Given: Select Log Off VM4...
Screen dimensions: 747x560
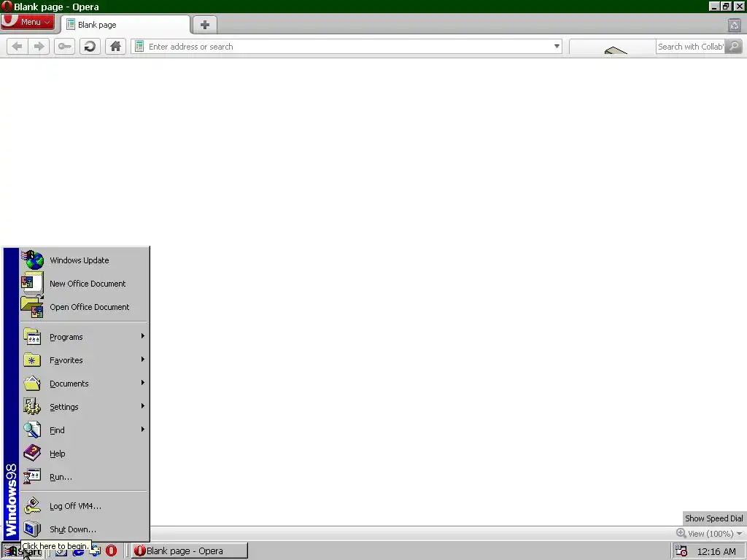Looking at the screenshot, I should (85, 506).
